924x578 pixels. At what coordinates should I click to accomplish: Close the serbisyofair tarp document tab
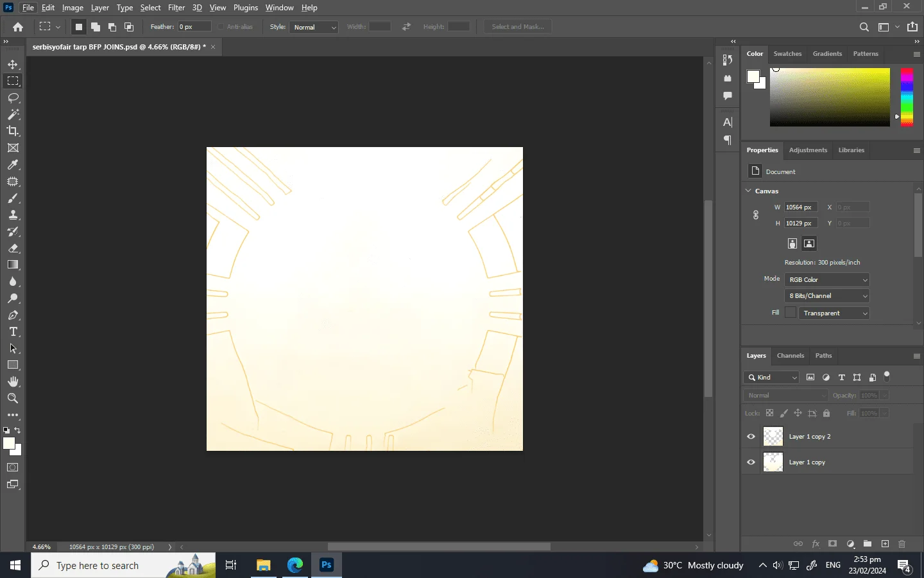point(213,47)
